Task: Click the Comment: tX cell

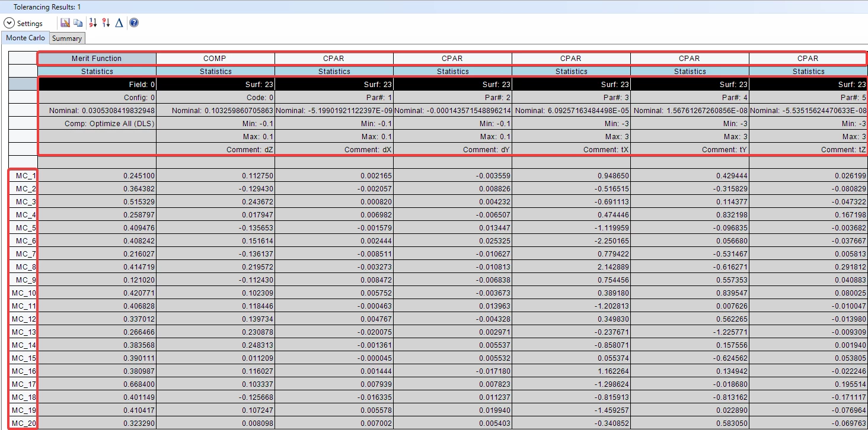Action: pos(571,150)
